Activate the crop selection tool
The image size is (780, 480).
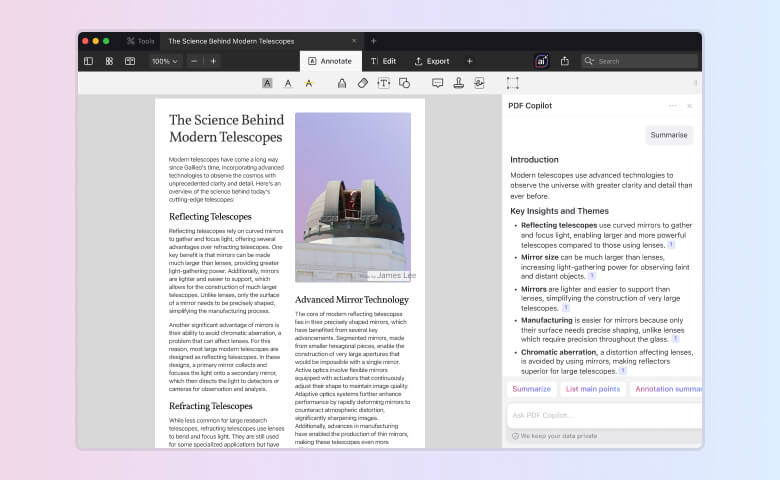pos(512,83)
